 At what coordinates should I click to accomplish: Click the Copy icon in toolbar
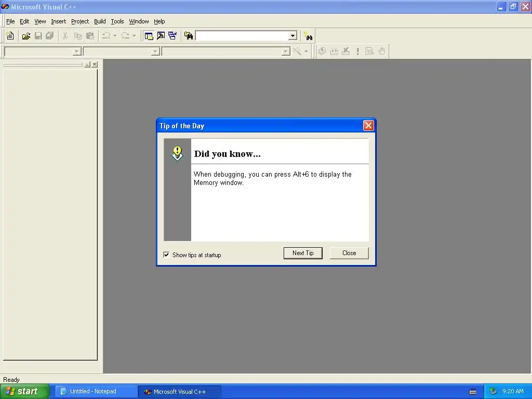click(78, 36)
